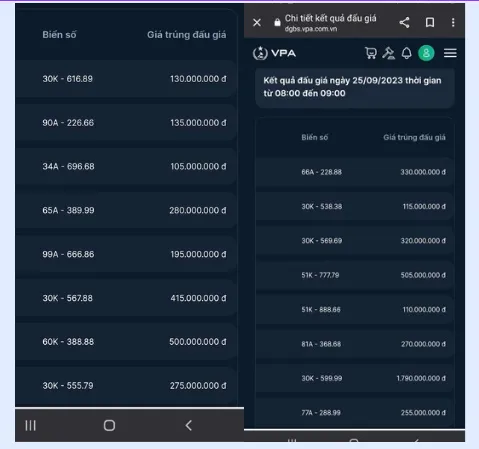Select plate row 65A - 389.99
The image size is (479, 449).
pyautogui.click(x=127, y=210)
